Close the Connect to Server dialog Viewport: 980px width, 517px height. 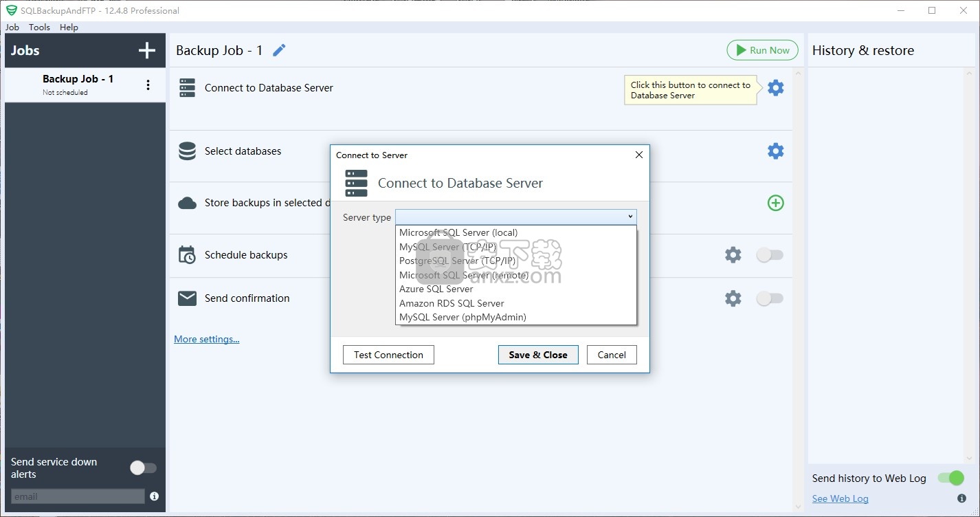click(x=639, y=155)
